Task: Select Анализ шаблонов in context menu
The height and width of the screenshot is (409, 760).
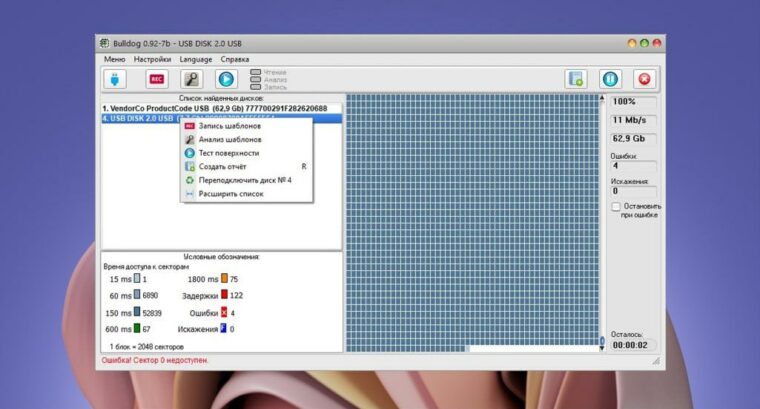Action: pos(229,140)
